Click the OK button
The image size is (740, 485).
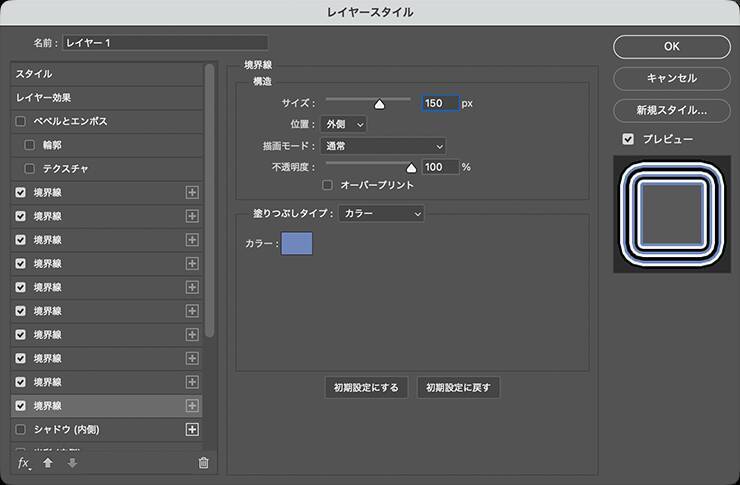coord(672,46)
